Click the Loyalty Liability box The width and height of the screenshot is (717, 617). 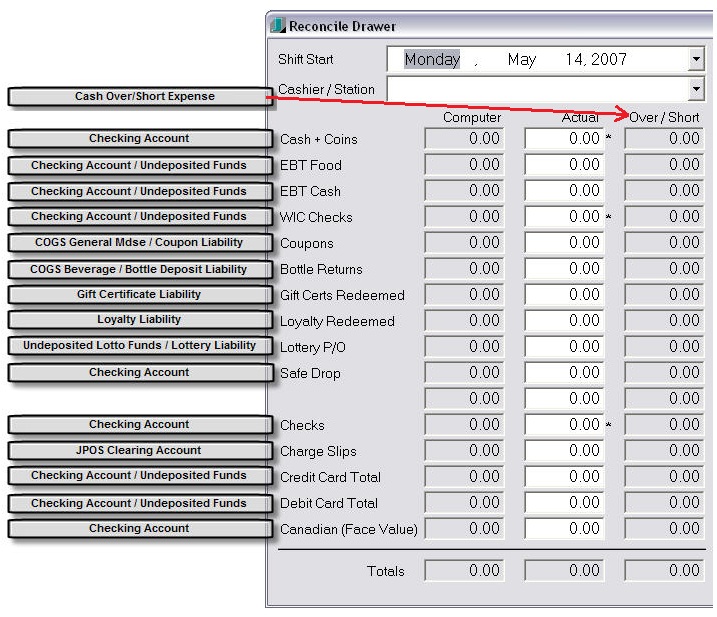point(140,319)
